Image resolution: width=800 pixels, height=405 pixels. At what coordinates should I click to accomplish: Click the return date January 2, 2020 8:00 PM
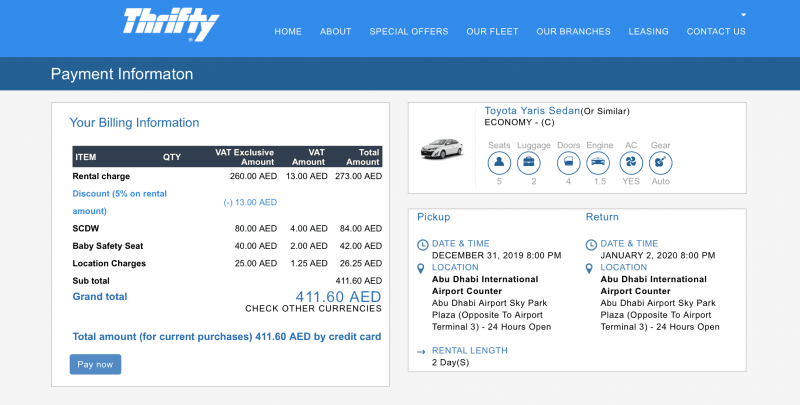[658, 256]
